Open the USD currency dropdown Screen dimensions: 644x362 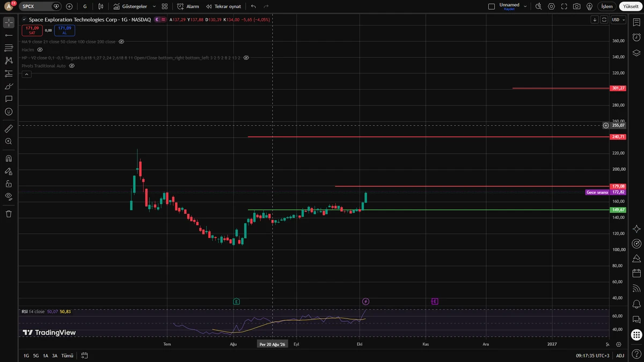618,19
